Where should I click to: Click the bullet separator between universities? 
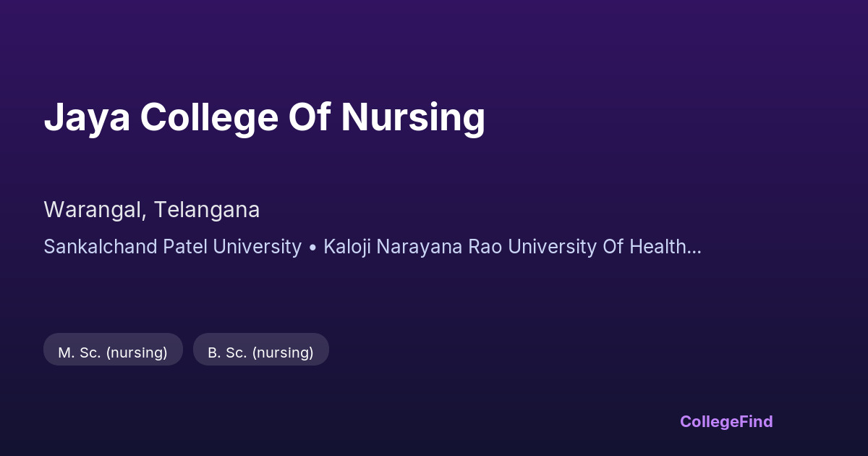[x=312, y=248]
